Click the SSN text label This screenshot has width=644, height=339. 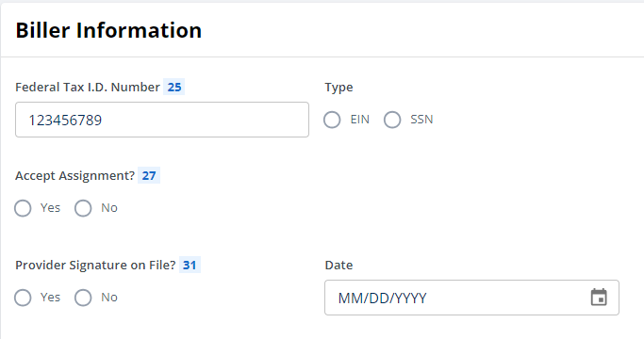coord(421,120)
